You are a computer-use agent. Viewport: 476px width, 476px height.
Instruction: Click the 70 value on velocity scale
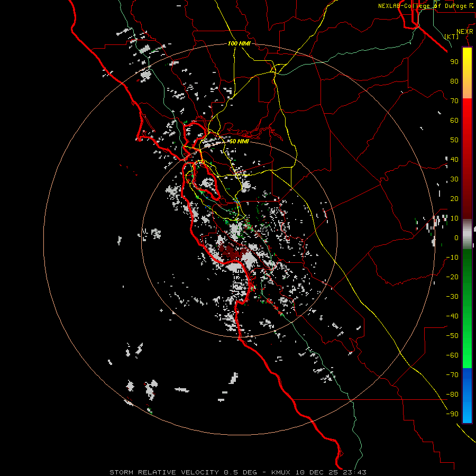pyautogui.click(x=454, y=101)
